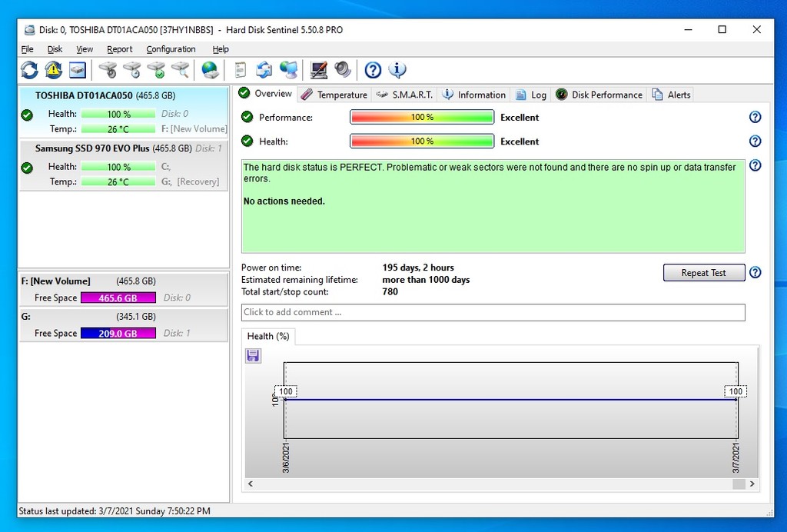This screenshot has height=532, width=787.
Task: Open the Alerts tab
Action: [x=671, y=95]
